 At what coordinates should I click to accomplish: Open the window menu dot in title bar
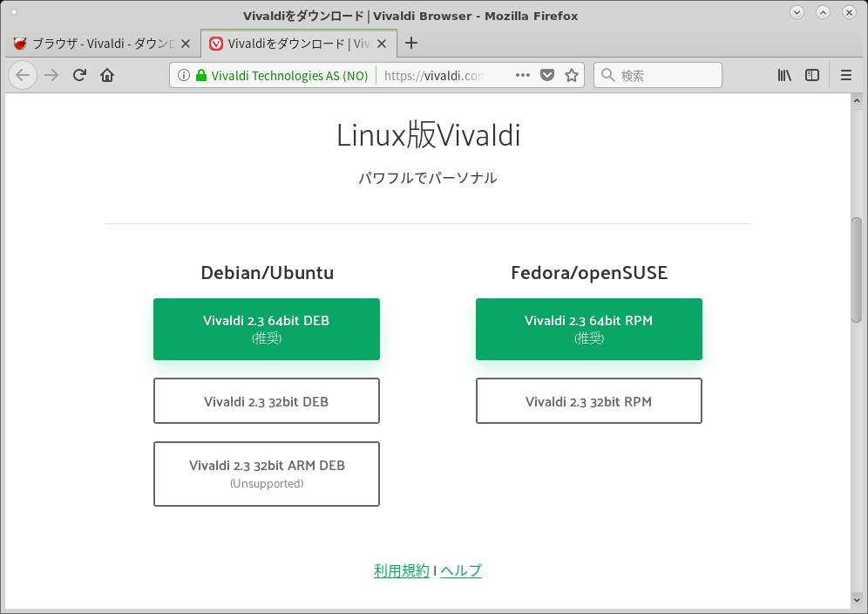point(14,12)
